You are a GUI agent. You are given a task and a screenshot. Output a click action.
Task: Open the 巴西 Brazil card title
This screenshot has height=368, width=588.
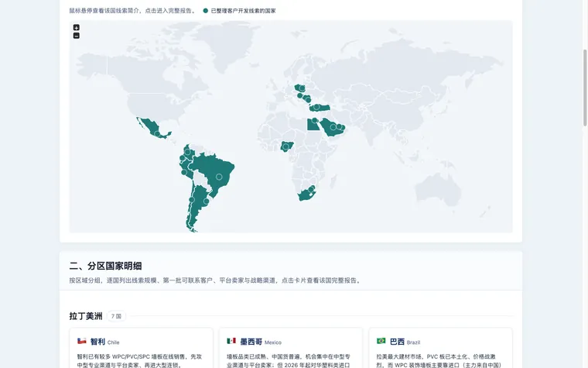(405, 342)
